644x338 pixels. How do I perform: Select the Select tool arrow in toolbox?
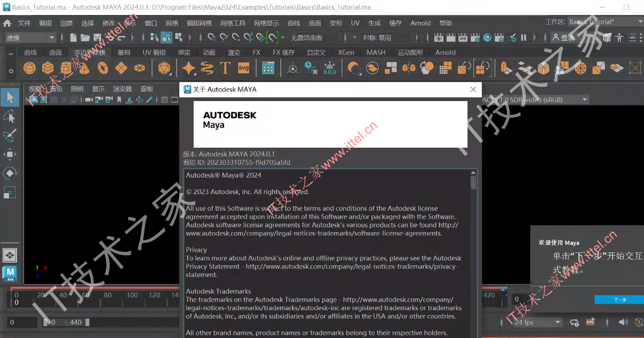(x=10, y=97)
